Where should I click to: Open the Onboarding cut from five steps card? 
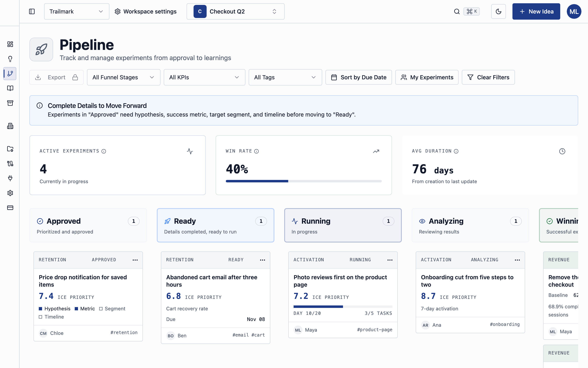[x=470, y=292]
